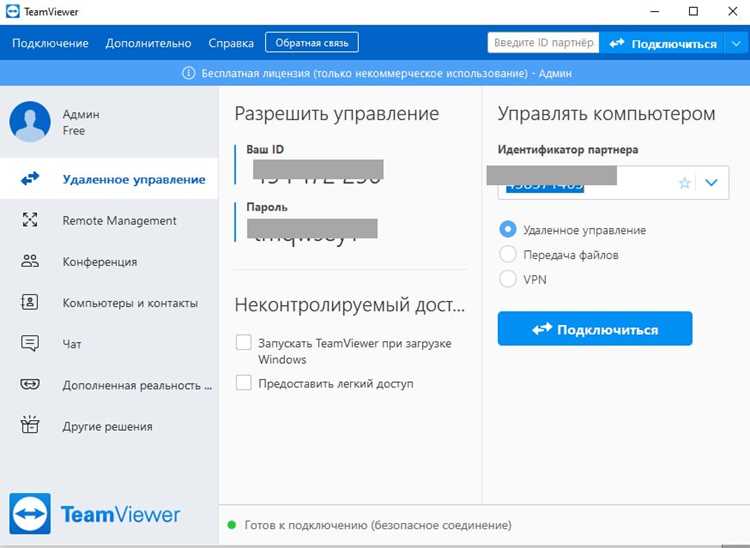Click the Конференция people icon
Screen dimensions: 750x548
click(30, 261)
